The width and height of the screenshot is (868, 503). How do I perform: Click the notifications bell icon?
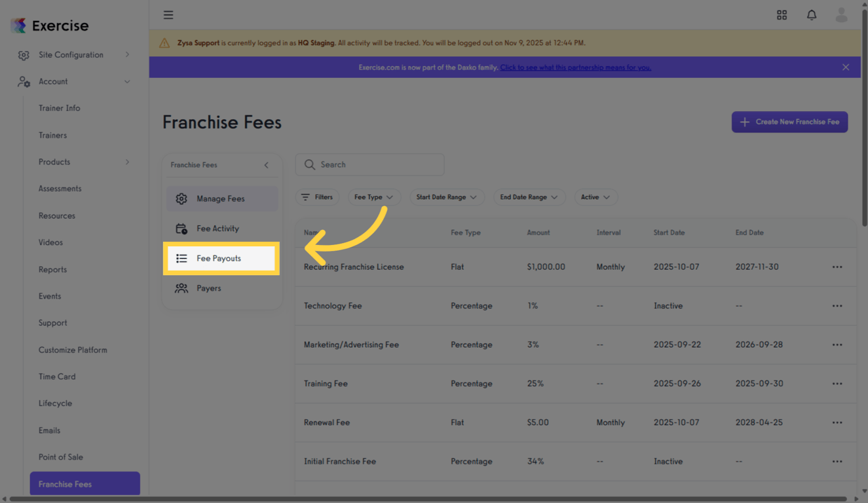point(811,14)
